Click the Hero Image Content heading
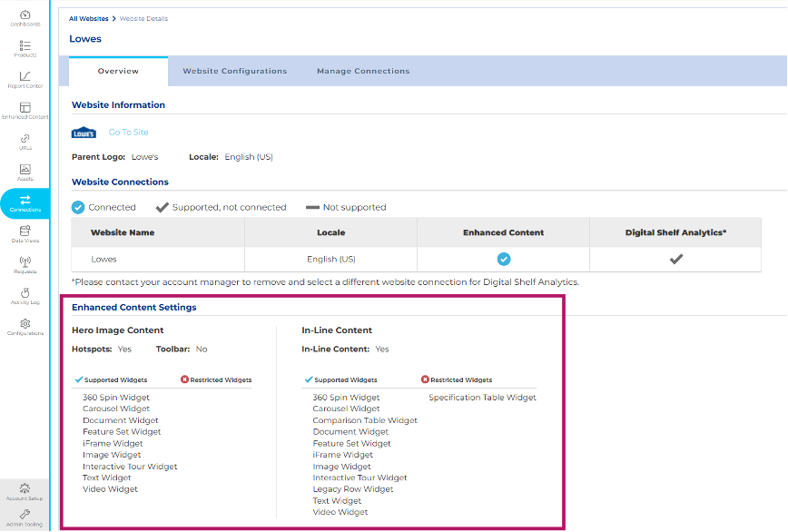 [118, 330]
